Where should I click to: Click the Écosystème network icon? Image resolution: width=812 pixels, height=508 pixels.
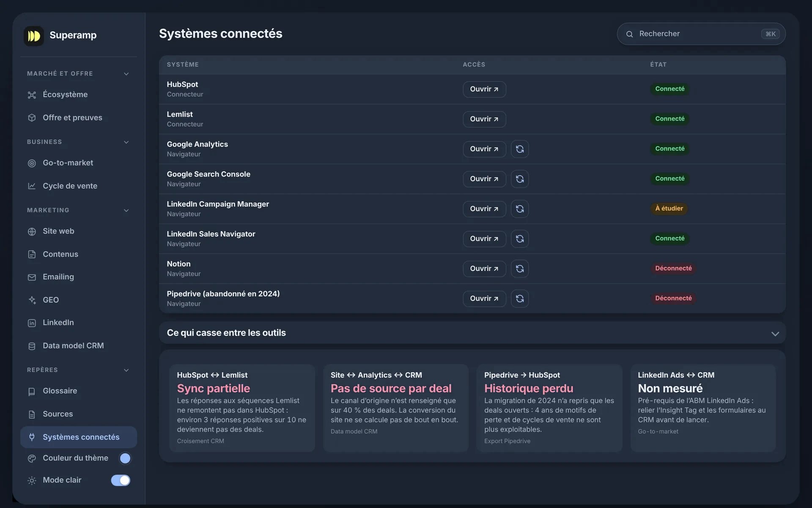(x=32, y=95)
